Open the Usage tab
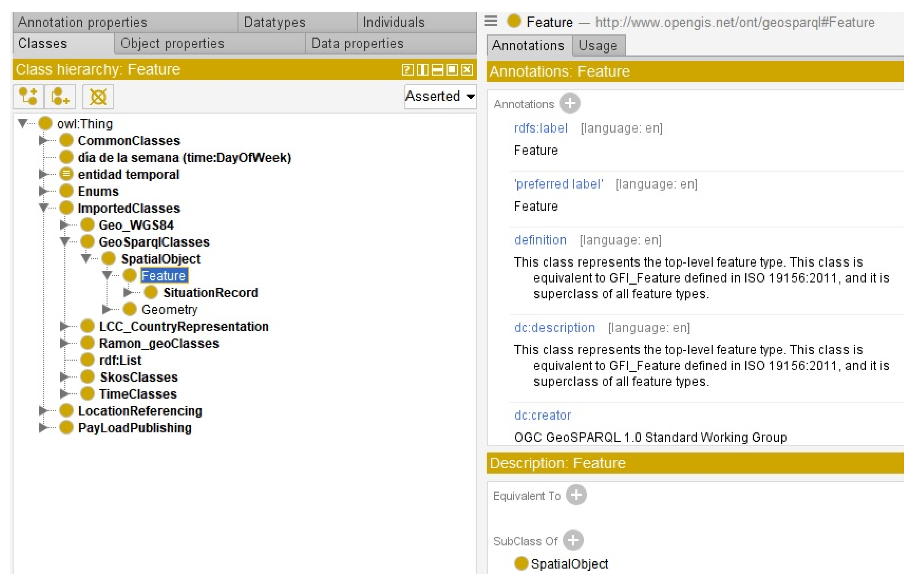This screenshot has width=923, height=588. [x=598, y=46]
